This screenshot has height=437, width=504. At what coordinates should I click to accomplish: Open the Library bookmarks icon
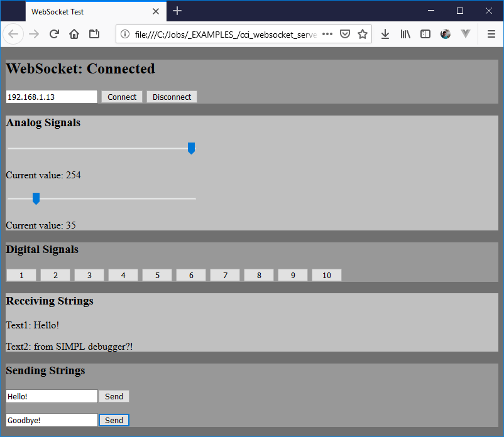405,34
